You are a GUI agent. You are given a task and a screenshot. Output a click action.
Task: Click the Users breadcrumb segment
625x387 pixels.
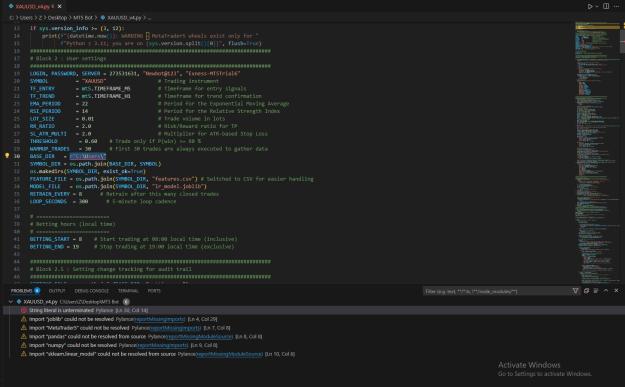(x=26, y=18)
